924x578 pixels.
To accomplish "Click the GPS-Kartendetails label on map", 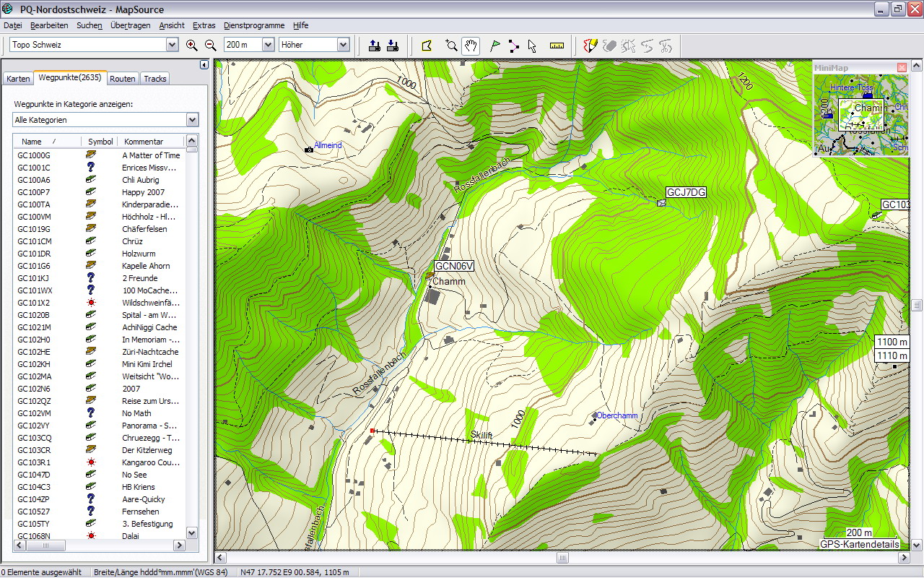I will click(x=860, y=544).
